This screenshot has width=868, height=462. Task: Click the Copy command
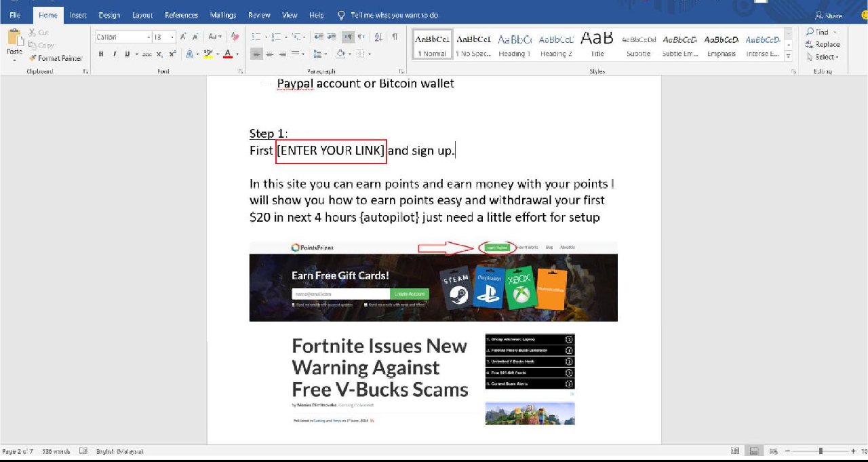[x=41, y=45]
